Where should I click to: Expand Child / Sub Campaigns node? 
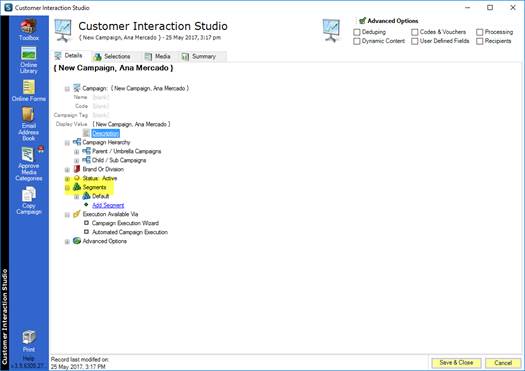(x=77, y=161)
